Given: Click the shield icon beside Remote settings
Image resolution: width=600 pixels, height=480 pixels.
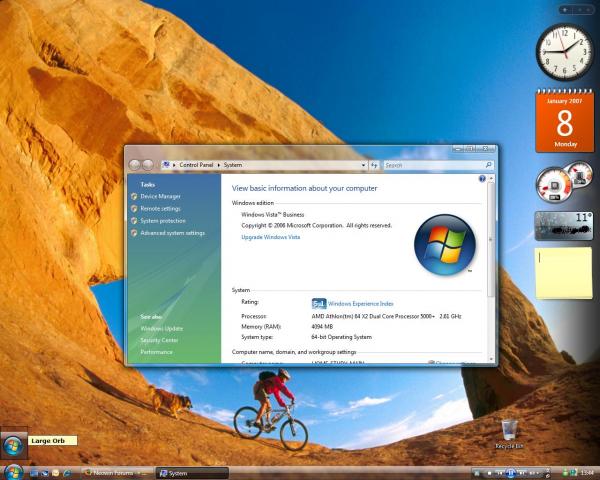Looking at the screenshot, I should click(x=134, y=209).
